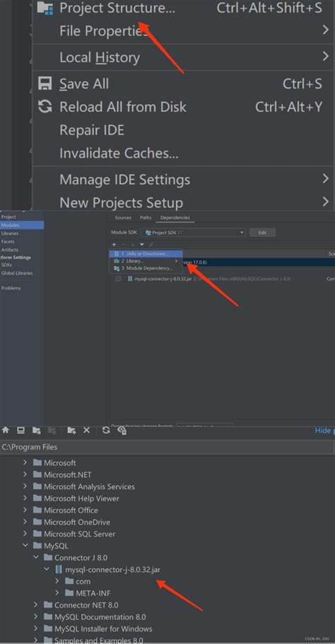Screen dimensions: 335x644
Task: Switch to the Paths tab
Action: click(146, 218)
